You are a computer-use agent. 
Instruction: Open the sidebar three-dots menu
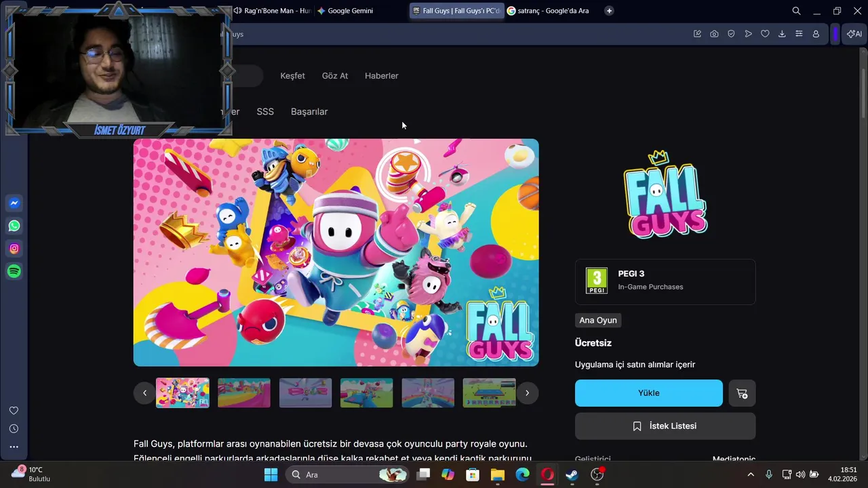pos(14,447)
